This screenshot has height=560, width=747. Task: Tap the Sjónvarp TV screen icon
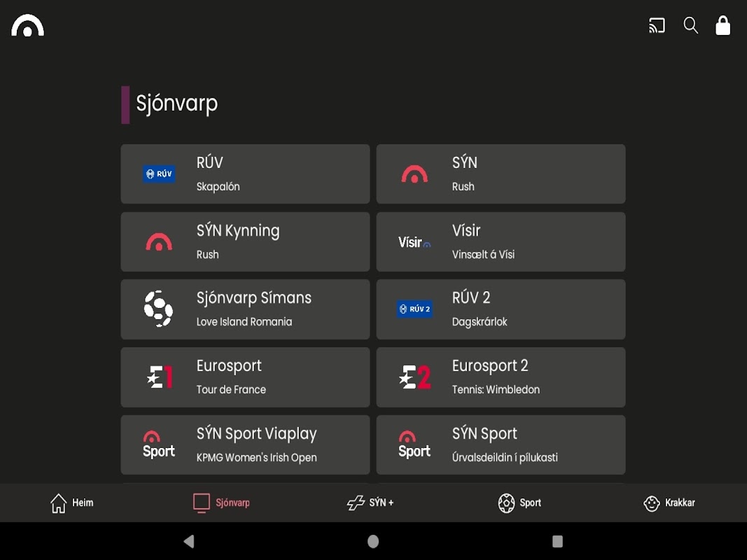[202, 503]
